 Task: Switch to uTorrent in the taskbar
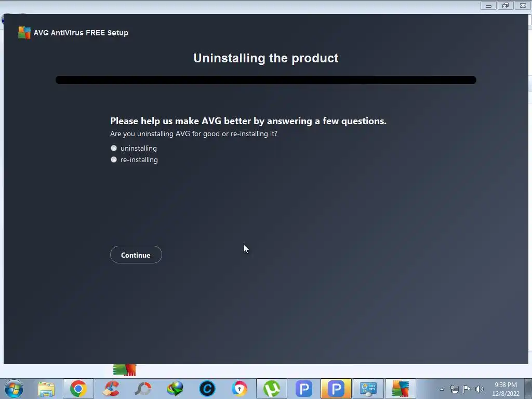click(x=272, y=389)
